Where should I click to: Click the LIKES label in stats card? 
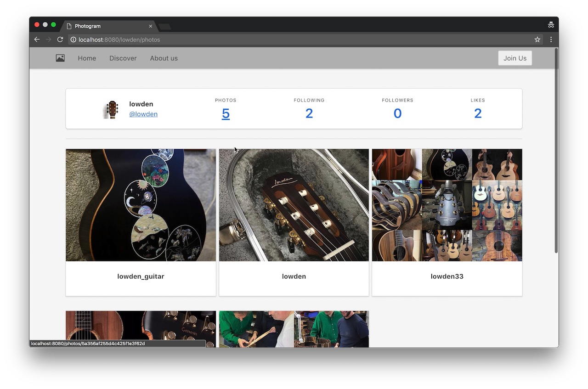tap(478, 100)
